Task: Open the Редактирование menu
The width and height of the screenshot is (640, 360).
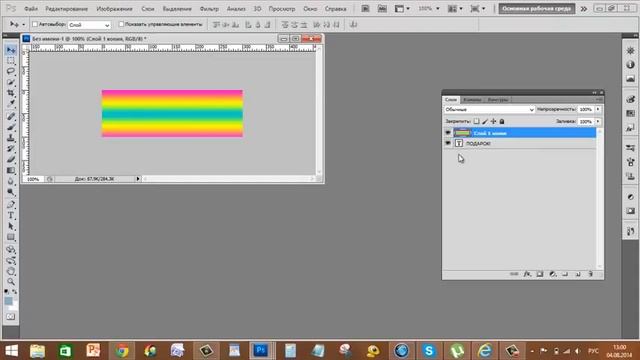Action: [x=67, y=9]
